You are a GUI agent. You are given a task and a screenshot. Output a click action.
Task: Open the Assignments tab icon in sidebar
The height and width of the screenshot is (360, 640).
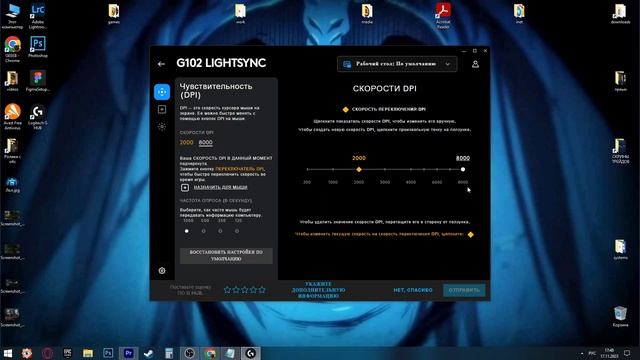coord(162,109)
